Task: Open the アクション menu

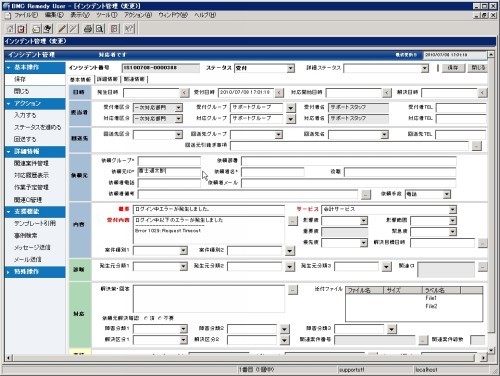Action: click(x=138, y=15)
